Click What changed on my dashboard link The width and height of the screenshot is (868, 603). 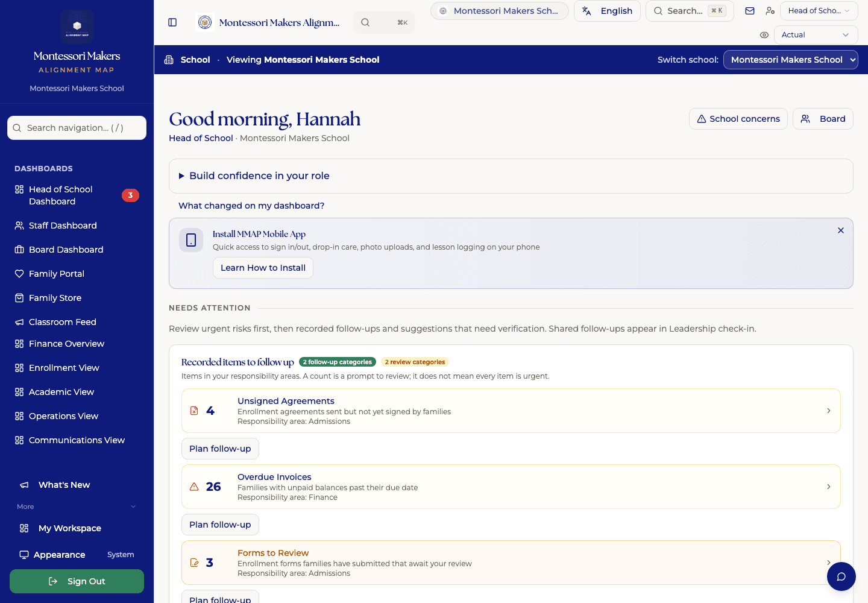click(x=251, y=206)
